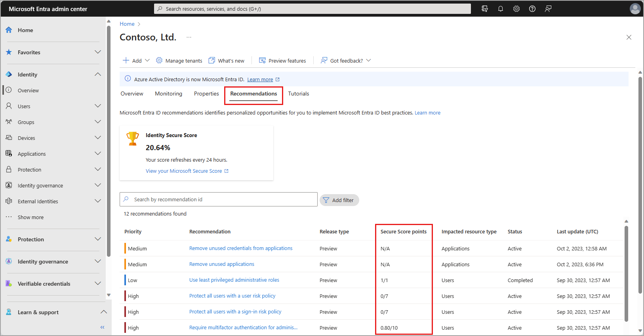Switch to the Properties tab
The height and width of the screenshot is (336, 644).
[206, 94]
